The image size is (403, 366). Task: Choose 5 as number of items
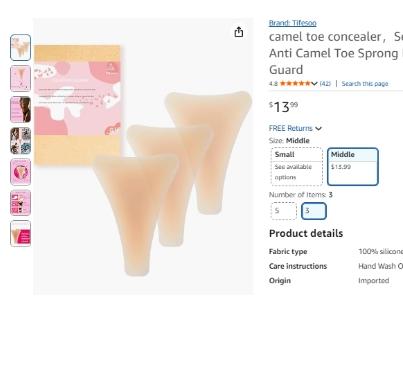coord(284,211)
